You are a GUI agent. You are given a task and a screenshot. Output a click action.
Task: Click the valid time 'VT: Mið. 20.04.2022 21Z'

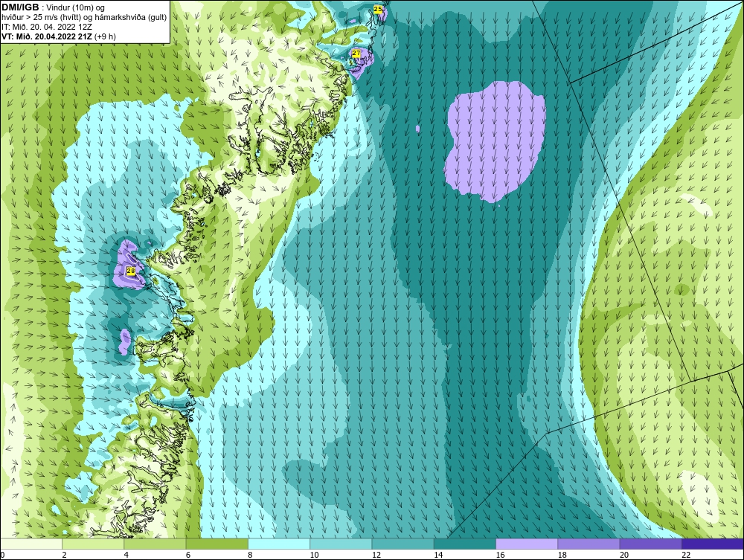(x=47, y=36)
